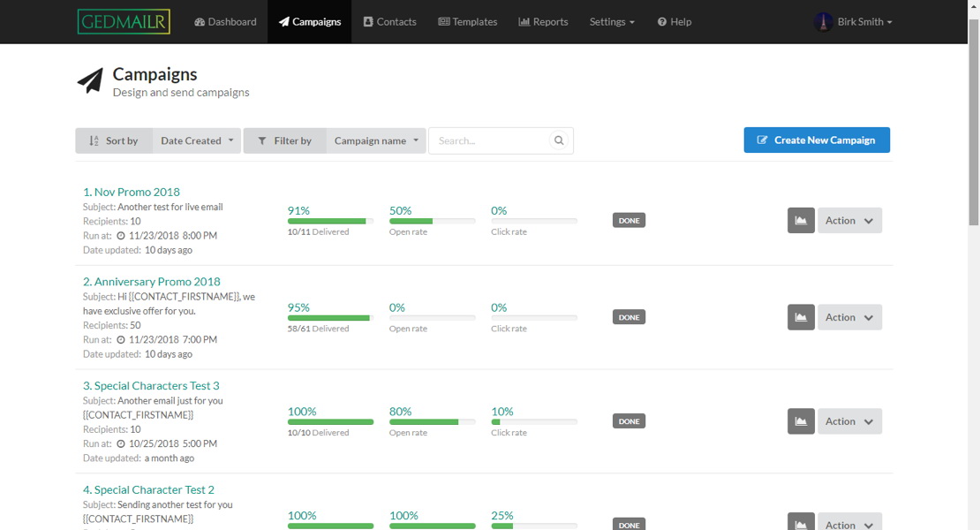Open the Contacts page
Image resolution: width=980 pixels, height=530 pixels.
(389, 22)
